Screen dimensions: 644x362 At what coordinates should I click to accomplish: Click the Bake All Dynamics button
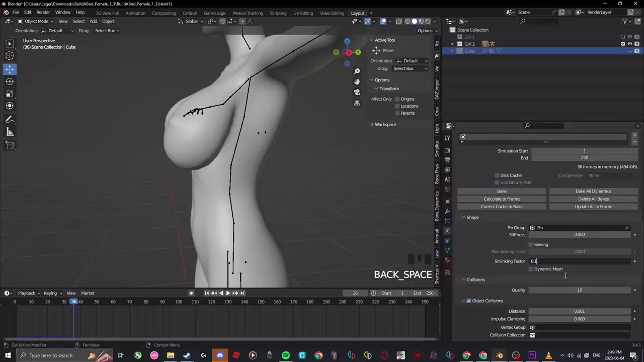[x=593, y=191]
